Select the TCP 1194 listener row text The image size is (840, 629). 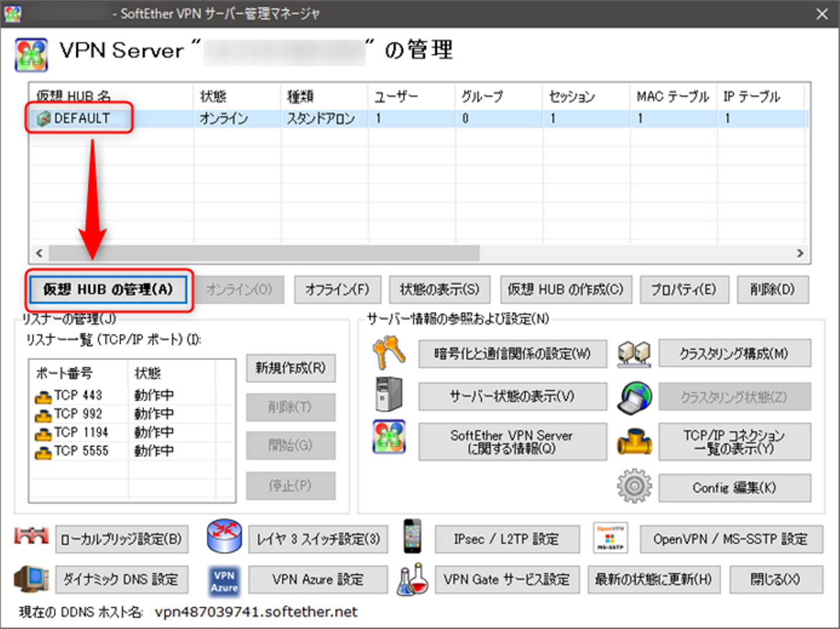click(x=81, y=433)
